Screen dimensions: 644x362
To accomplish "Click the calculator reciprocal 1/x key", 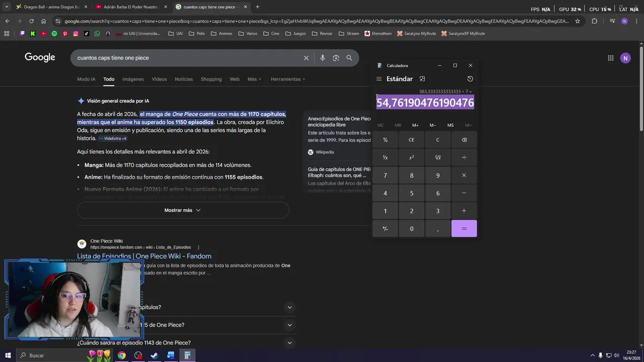I will (x=385, y=157).
